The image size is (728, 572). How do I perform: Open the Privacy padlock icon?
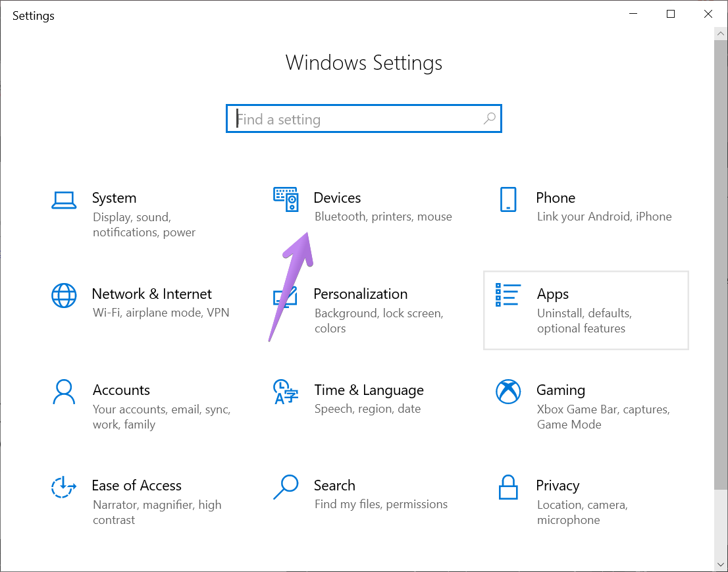coord(508,487)
